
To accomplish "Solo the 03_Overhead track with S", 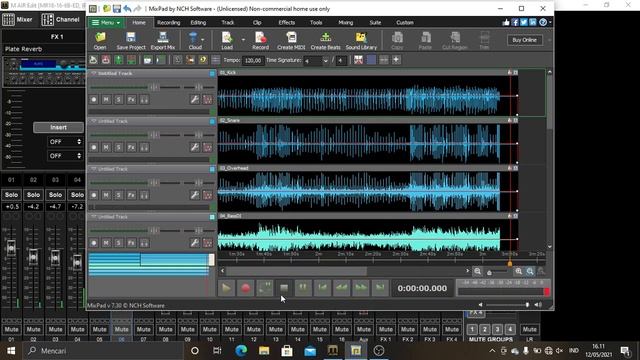I will pos(118,195).
